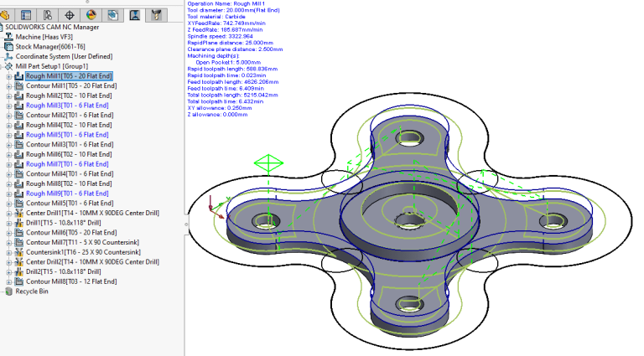Select 'Rough Mill9[T01 - 6 Flat End]' label
The height and width of the screenshot is (356, 644).
point(67,193)
